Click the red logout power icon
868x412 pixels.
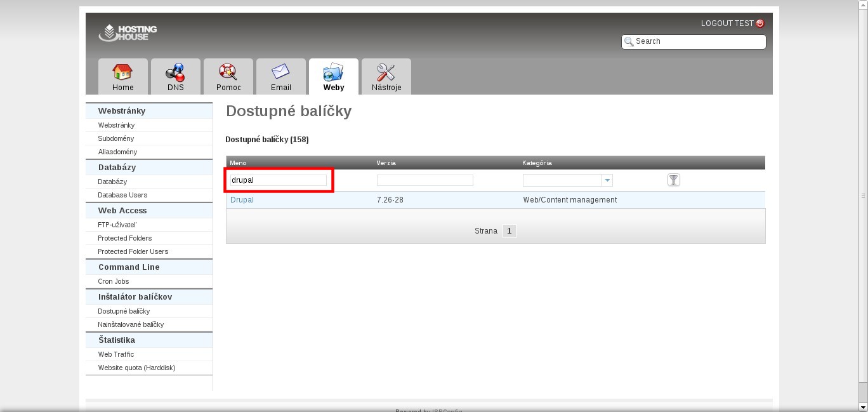pyautogui.click(x=760, y=23)
